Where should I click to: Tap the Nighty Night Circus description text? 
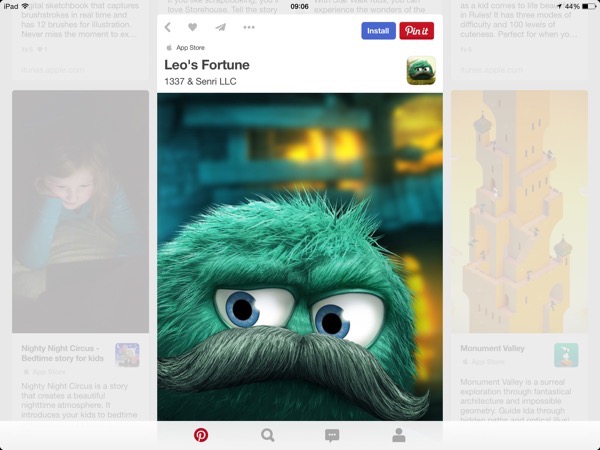[x=80, y=400]
